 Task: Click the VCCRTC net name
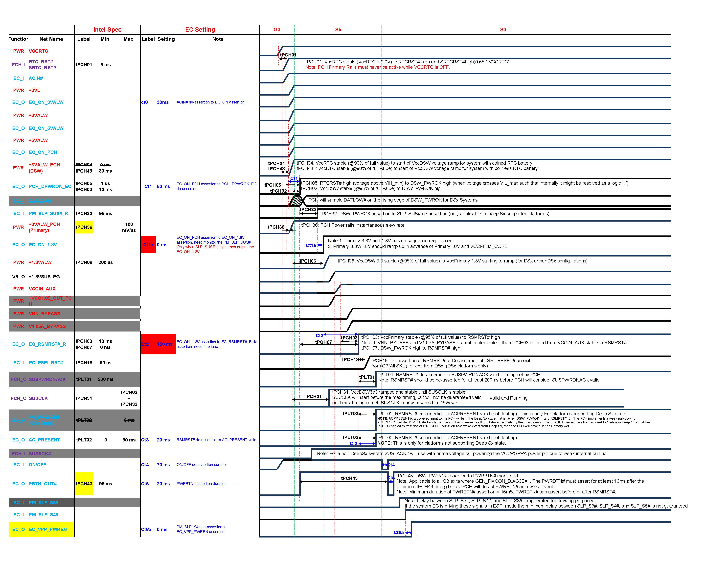click(38, 51)
